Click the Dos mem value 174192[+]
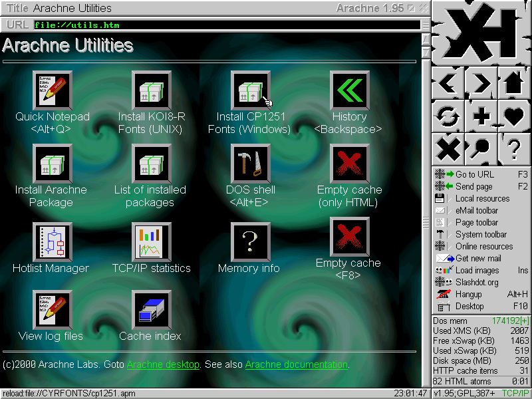The width and height of the screenshot is (532, 399). pos(510,321)
